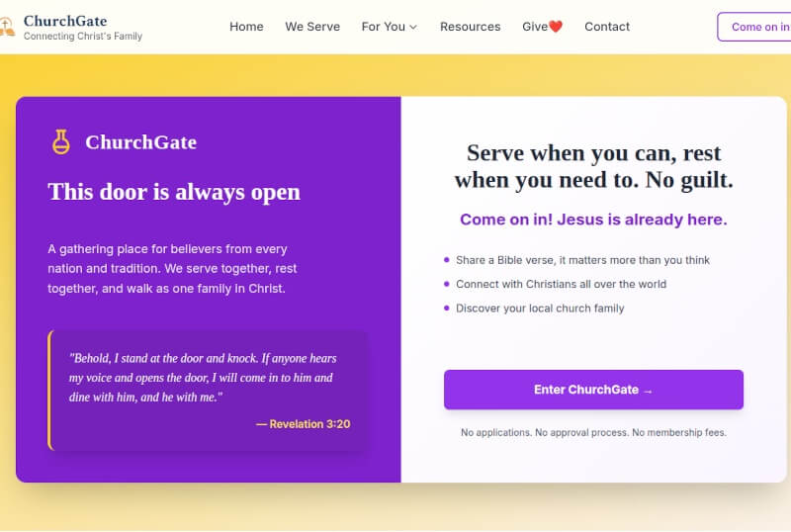
Task: Open the Resources page
Action: (x=470, y=27)
